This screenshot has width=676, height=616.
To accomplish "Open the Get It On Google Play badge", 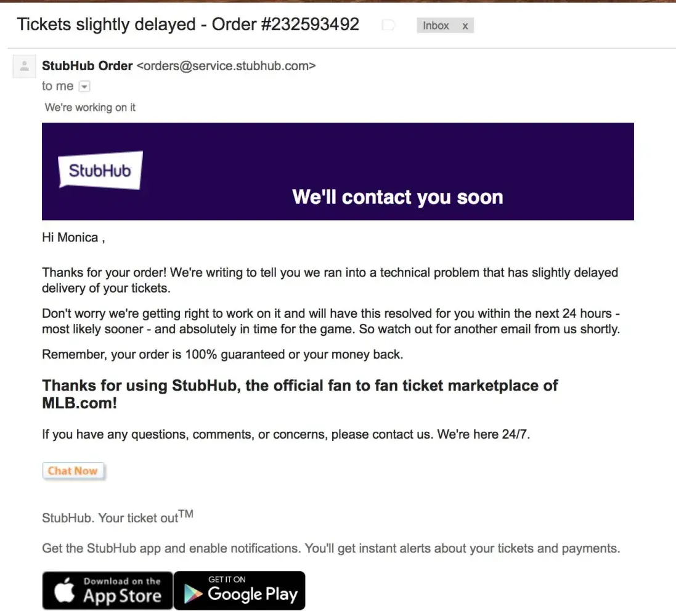I will pos(240,590).
